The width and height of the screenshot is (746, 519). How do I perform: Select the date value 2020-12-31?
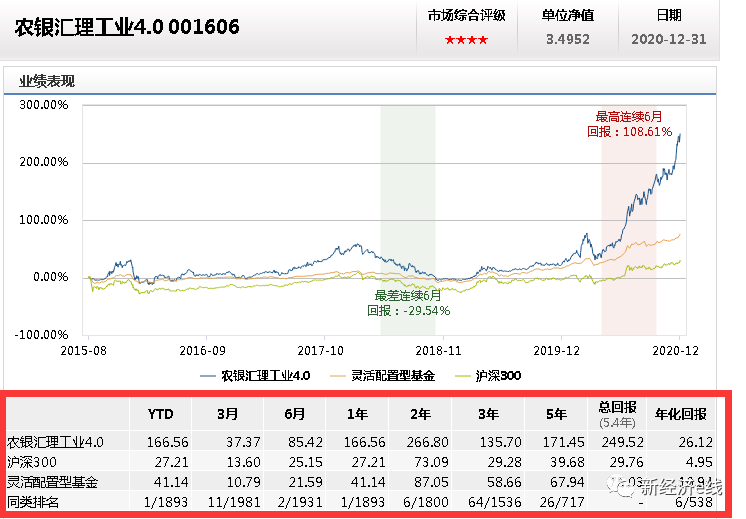(x=669, y=39)
